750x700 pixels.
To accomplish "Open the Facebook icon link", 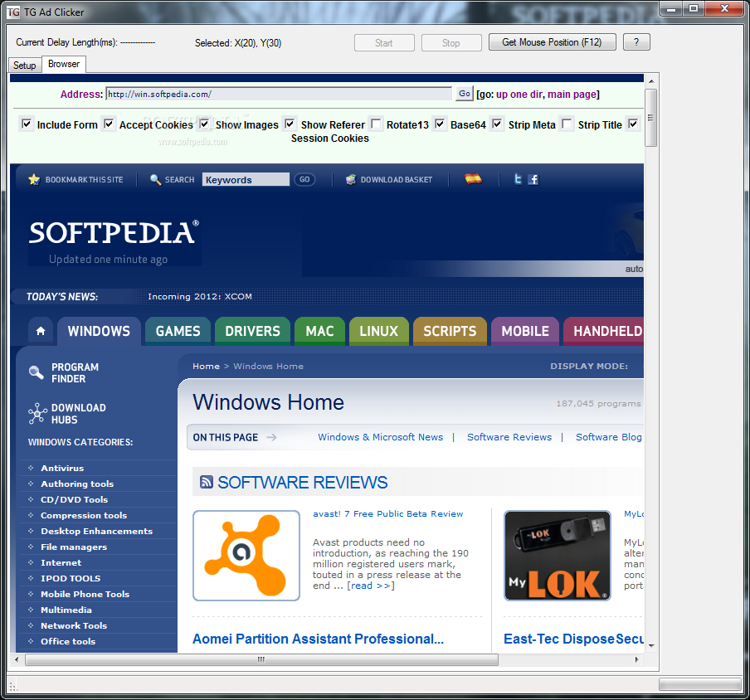I will 533,179.
